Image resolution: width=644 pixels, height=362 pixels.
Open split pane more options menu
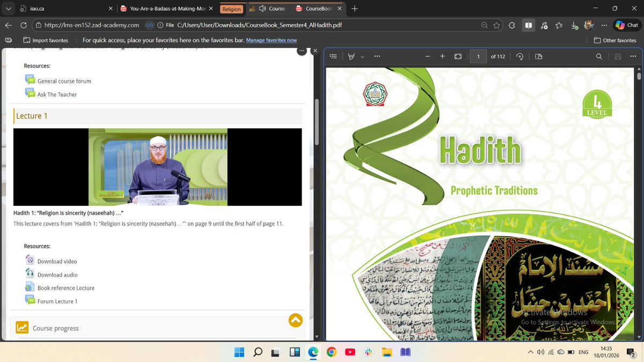302,50
